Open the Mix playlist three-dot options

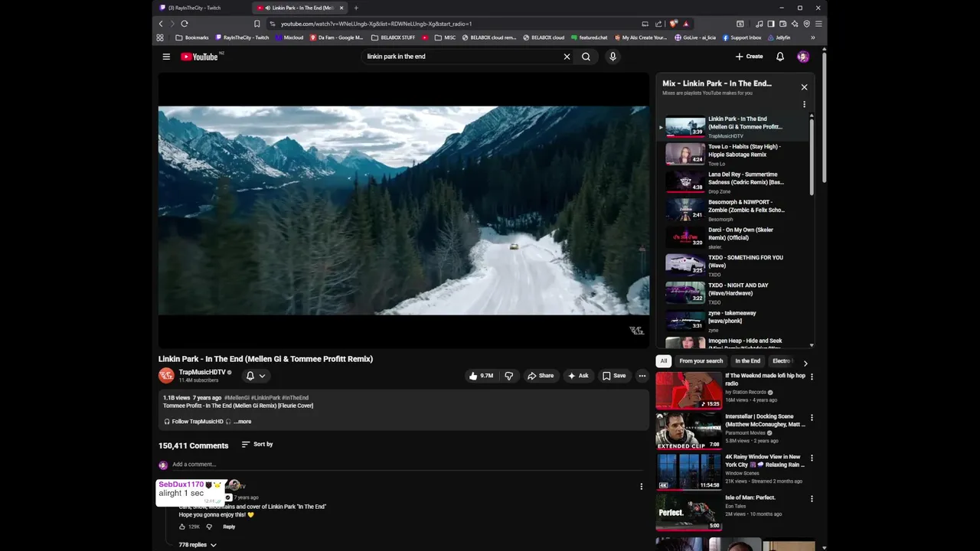click(804, 104)
